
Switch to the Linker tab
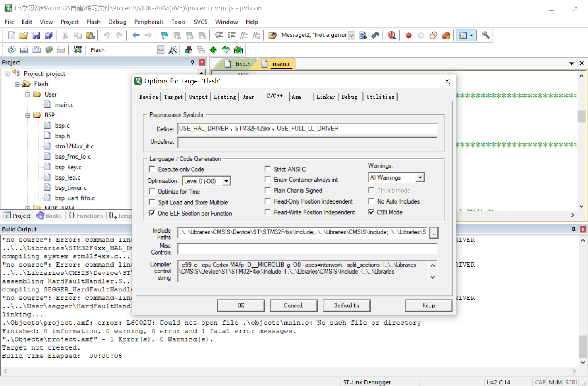pos(326,97)
